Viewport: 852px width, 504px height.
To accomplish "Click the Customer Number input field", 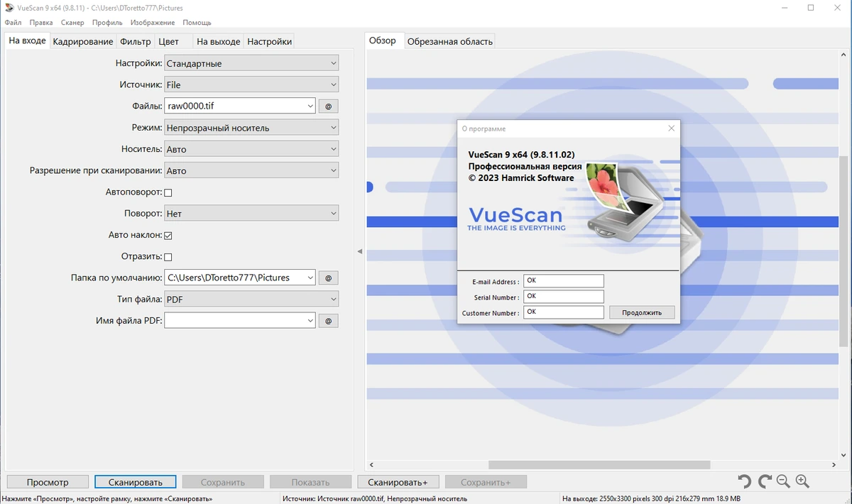I will coord(564,312).
